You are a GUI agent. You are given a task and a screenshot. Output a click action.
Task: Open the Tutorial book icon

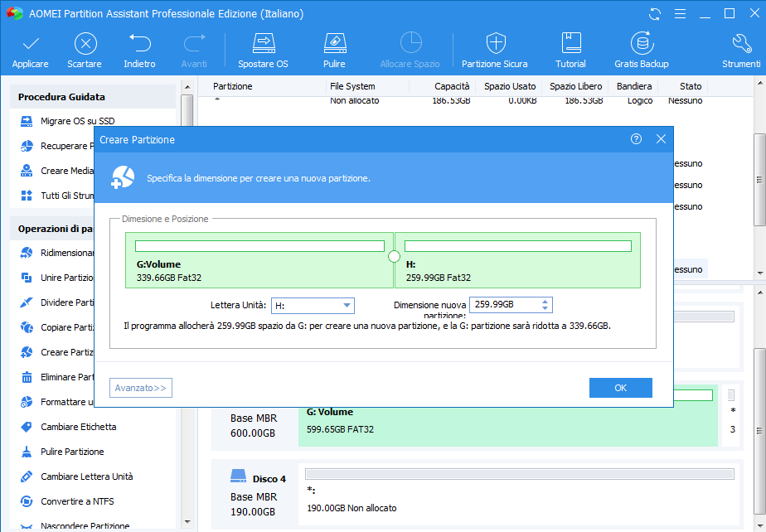coord(570,44)
